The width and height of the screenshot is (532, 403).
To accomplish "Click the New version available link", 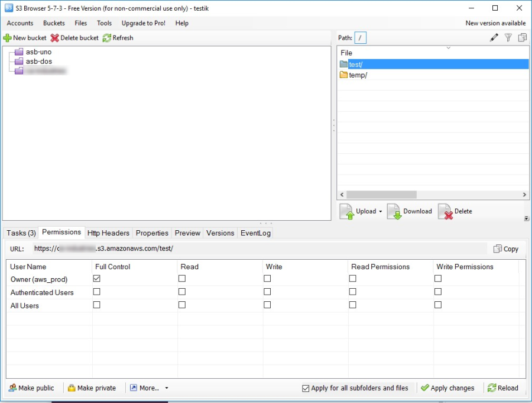I will [x=495, y=23].
